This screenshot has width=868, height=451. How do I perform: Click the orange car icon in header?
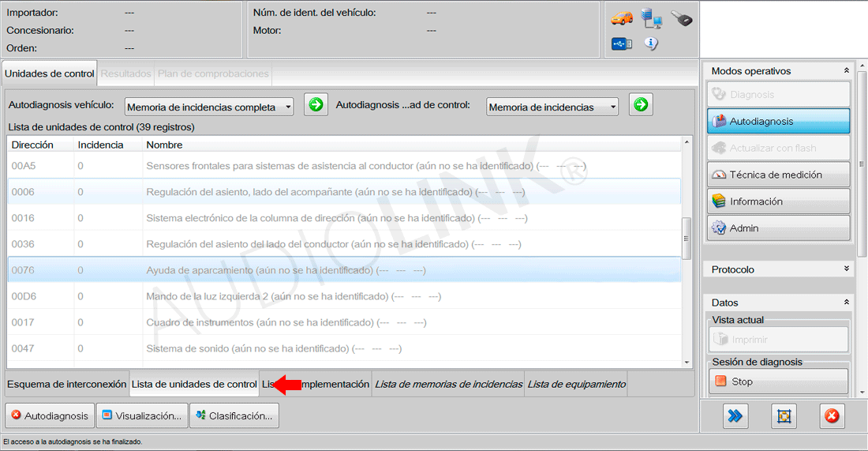[622, 18]
